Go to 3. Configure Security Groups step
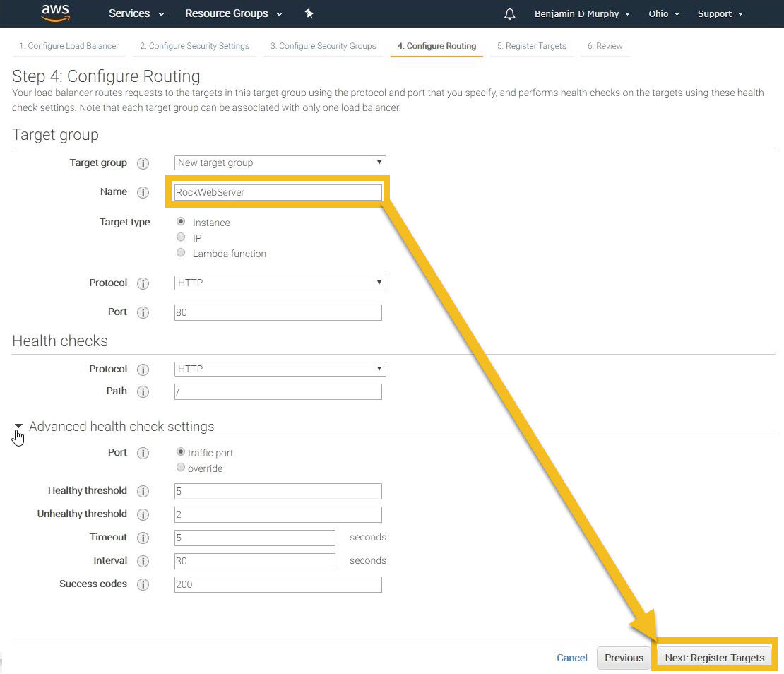Screen dimensions: 784x674 (x=323, y=46)
